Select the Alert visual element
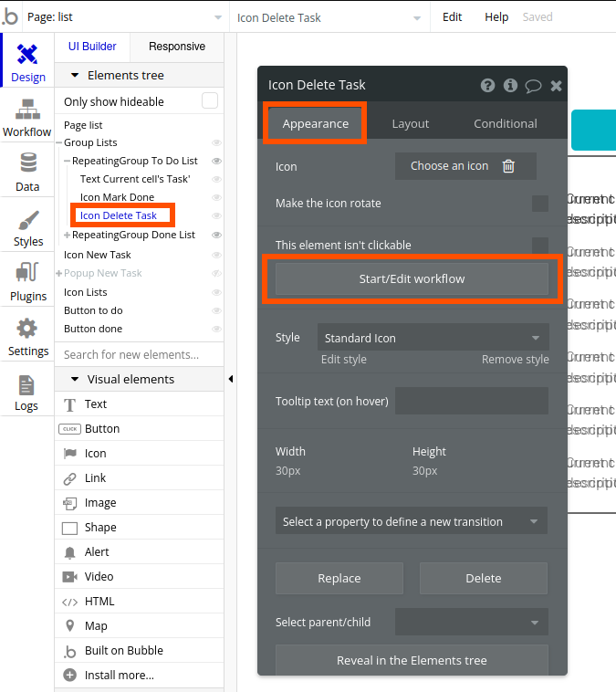The height and width of the screenshot is (692, 616). (139, 552)
